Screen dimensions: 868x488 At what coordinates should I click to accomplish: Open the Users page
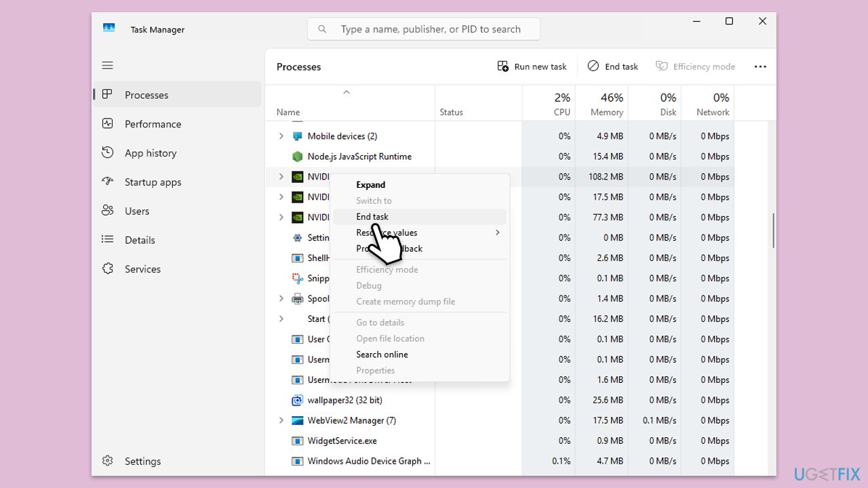(177, 211)
